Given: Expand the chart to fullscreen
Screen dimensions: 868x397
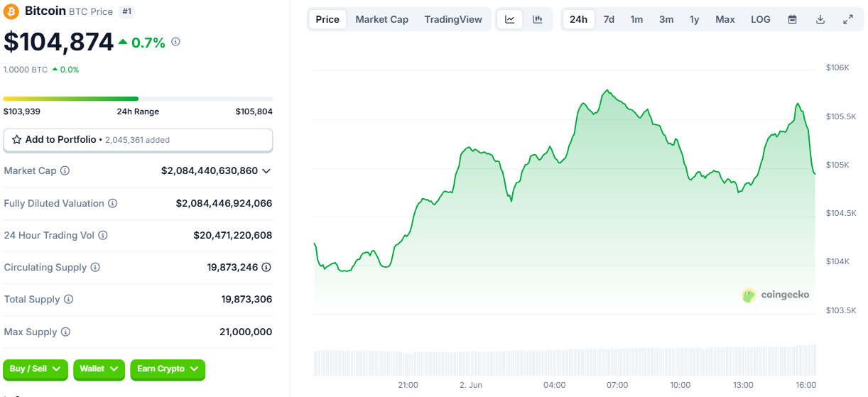Looking at the screenshot, I should pyautogui.click(x=847, y=19).
